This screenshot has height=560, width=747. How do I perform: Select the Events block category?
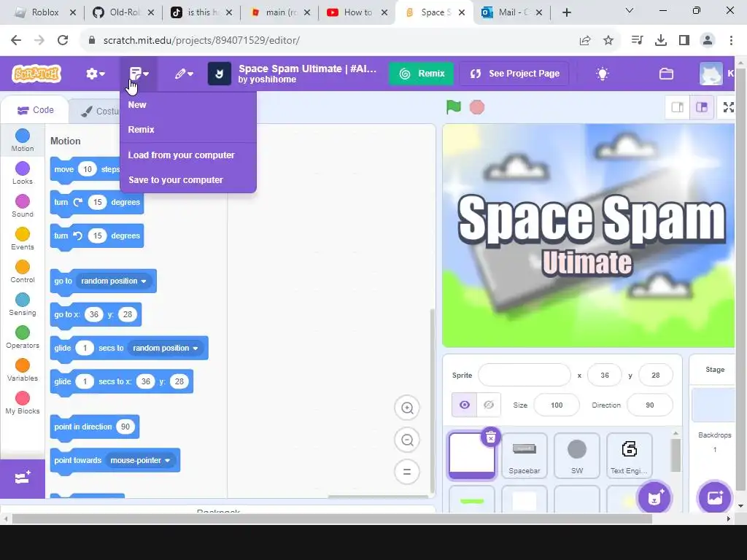23,238
